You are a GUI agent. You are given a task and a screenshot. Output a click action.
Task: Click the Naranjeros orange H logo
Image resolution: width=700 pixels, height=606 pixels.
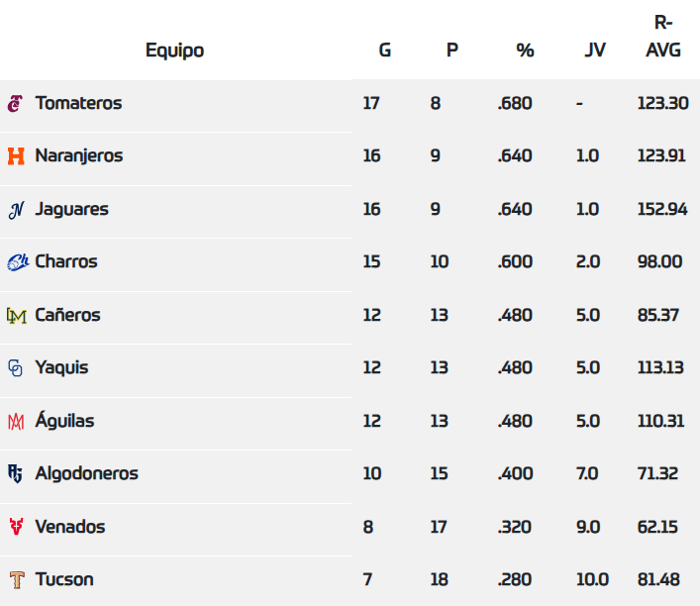pos(16,156)
